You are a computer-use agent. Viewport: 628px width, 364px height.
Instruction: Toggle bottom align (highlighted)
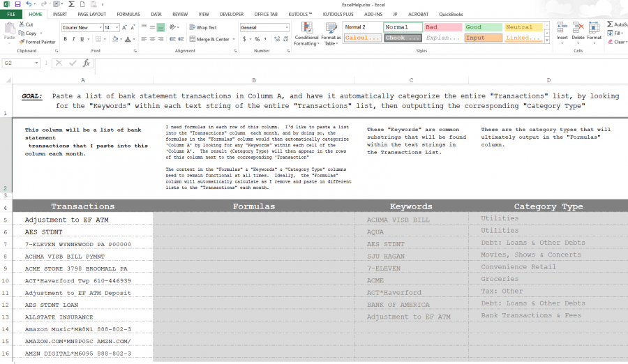(x=160, y=27)
